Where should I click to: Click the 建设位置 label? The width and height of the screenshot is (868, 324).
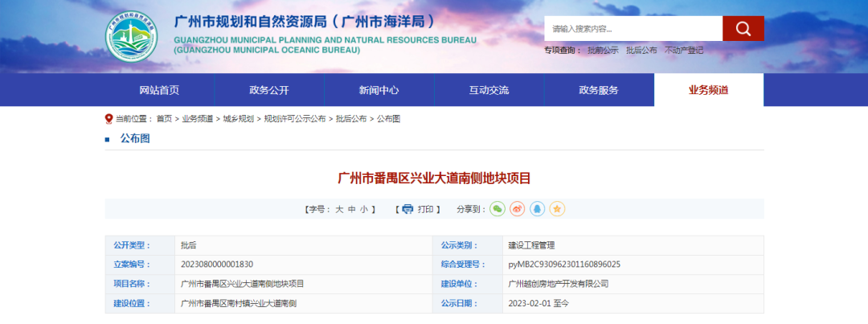pyautogui.click(x=132, y=304)
